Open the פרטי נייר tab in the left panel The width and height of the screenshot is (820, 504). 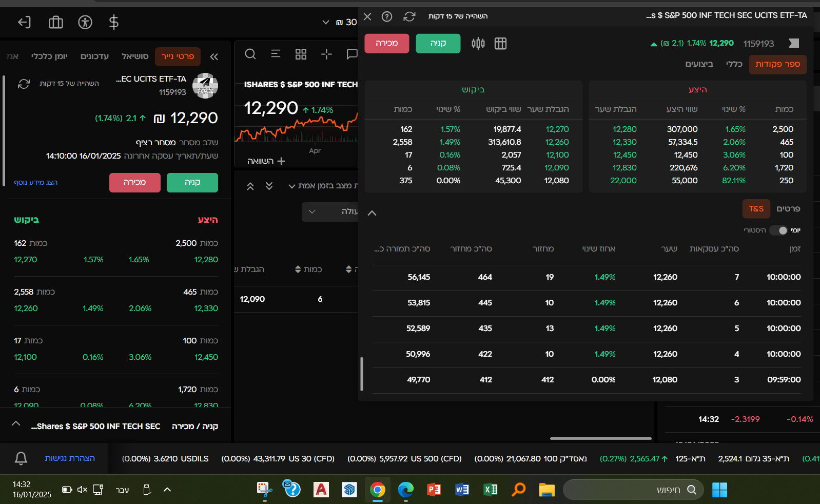178,56
